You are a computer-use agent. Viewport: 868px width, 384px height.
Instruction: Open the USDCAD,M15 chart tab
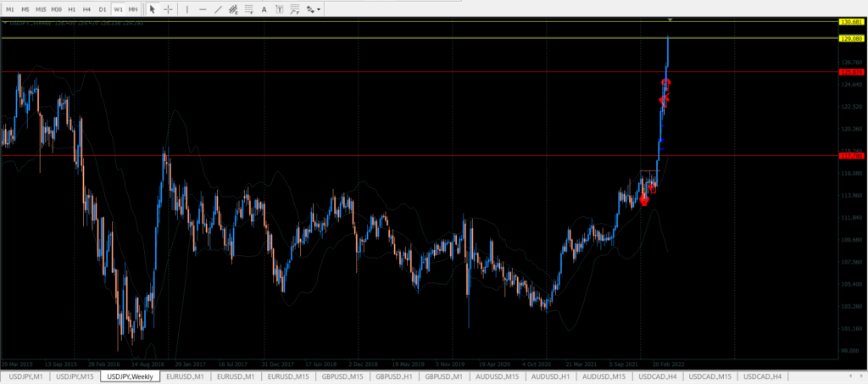(711, 376)
